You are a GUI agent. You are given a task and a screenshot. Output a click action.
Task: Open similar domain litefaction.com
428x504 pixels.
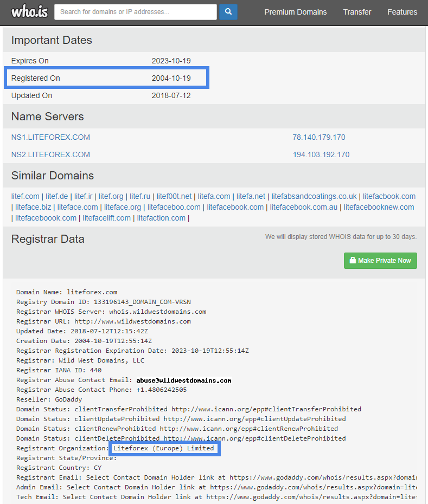161,218
